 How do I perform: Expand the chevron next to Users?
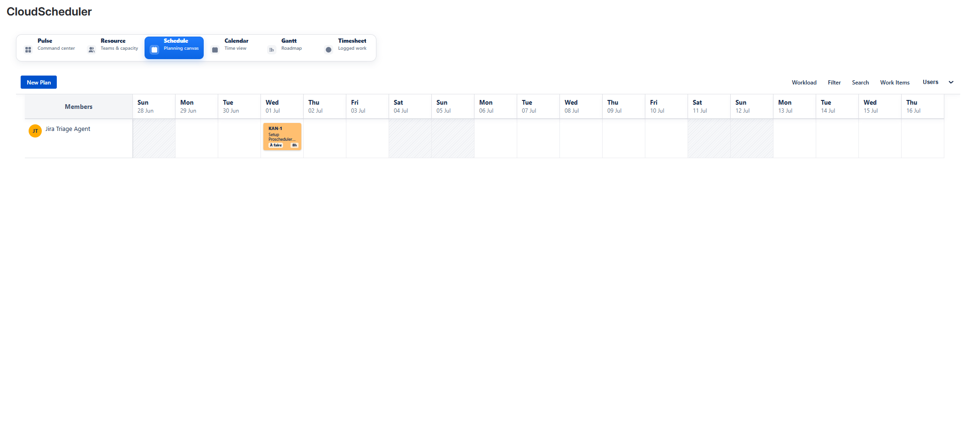(951, 82)
